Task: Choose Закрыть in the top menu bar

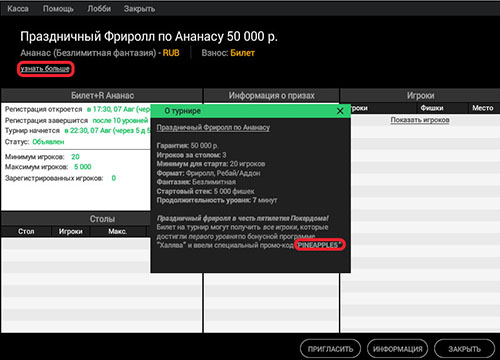Action: click(x=139, y=9)
